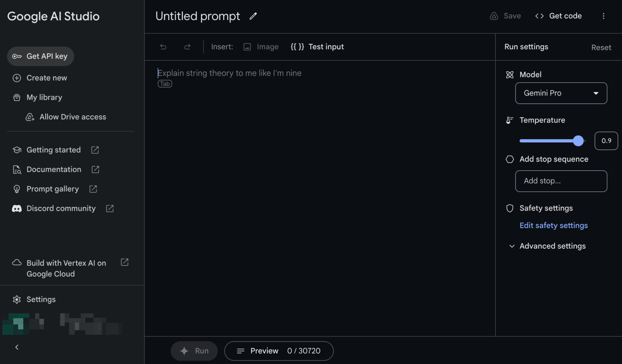Select Create new in the sidebar

[47, 78]
